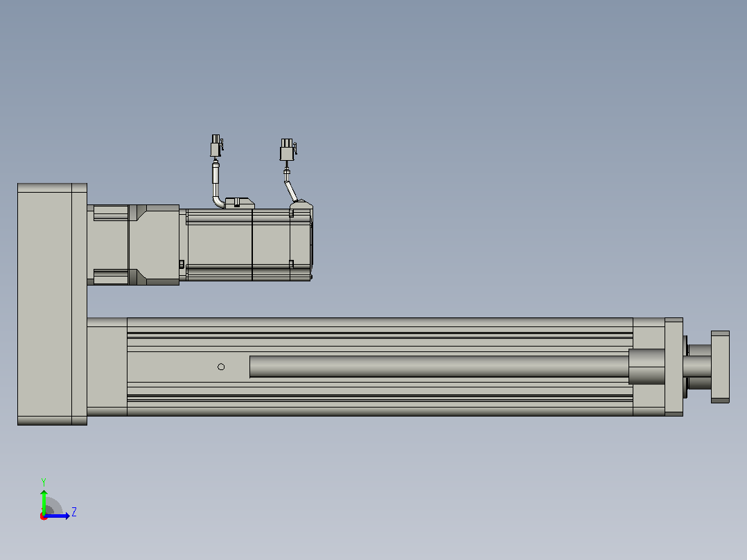Click the long piston rod inside the slot
Viewport: 747px width, 560px height.
(x=439, y=367)
